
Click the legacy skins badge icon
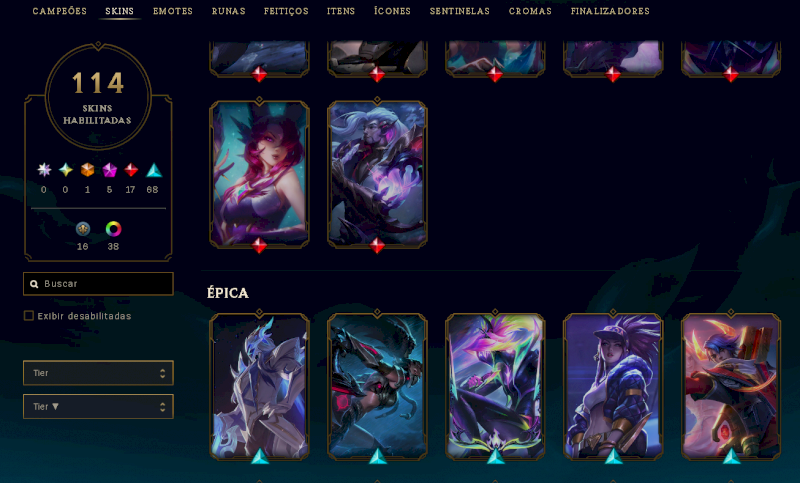tap(83, 229)
